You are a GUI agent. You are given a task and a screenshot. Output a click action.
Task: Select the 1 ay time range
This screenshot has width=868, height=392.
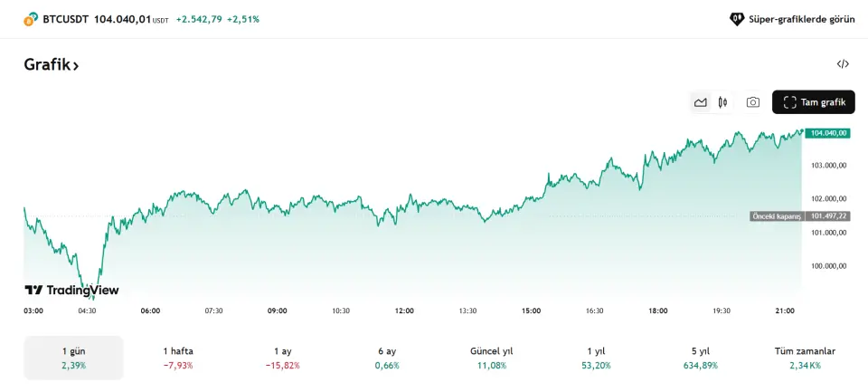[283, 358]
